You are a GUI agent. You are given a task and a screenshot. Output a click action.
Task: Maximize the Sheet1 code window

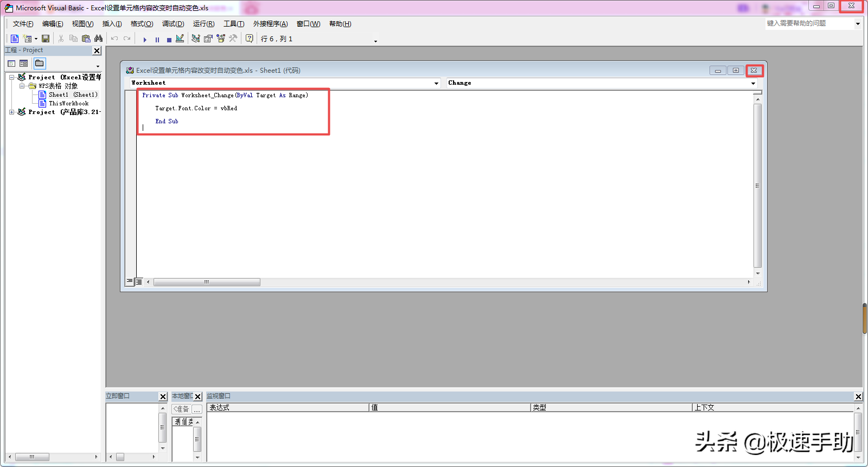pyautogui.click(x=736, y=71)
